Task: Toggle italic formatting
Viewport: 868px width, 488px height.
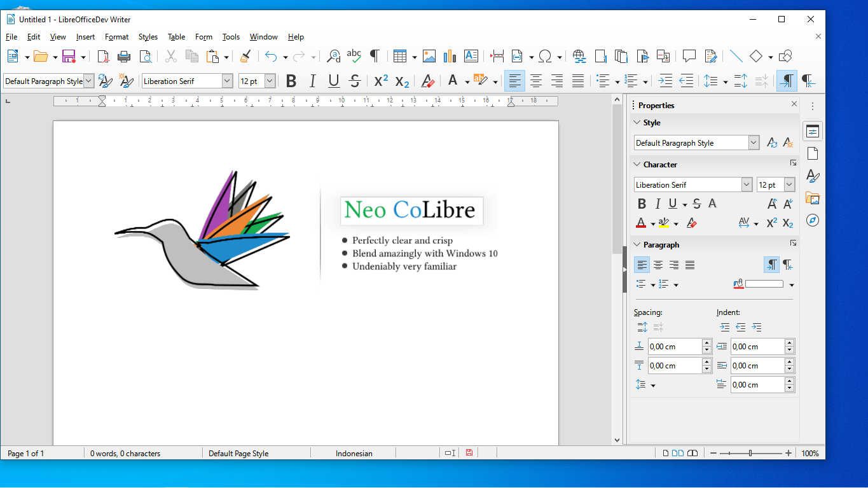Action: [312, 81]
